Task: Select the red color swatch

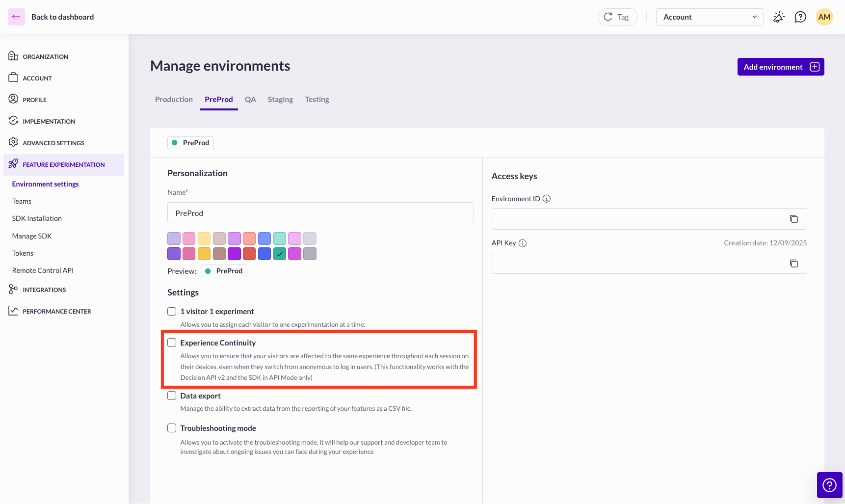Action: click(249, 254)
